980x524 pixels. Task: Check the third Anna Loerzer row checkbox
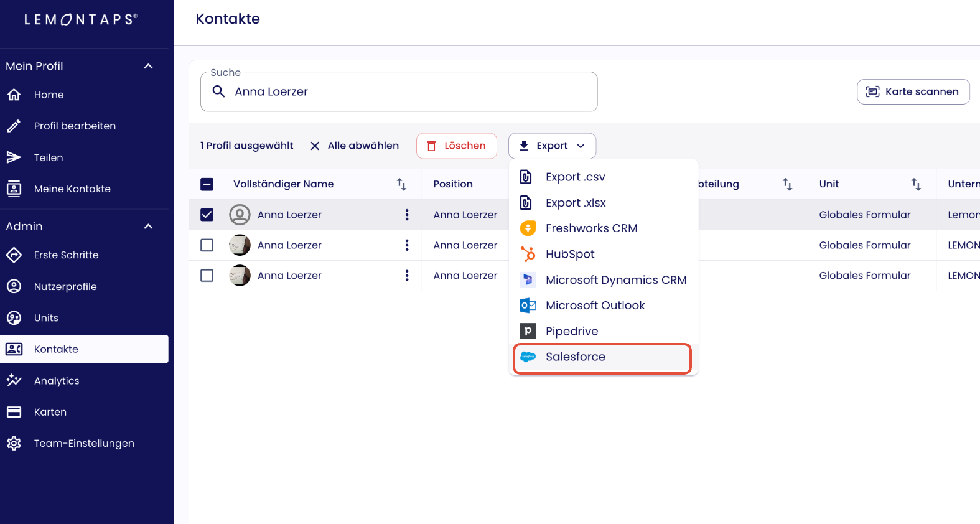pos(207,276)
